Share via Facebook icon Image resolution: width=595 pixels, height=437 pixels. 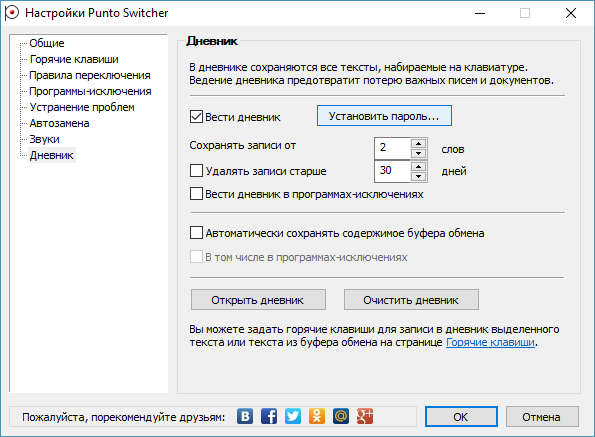tap(269, 416)
